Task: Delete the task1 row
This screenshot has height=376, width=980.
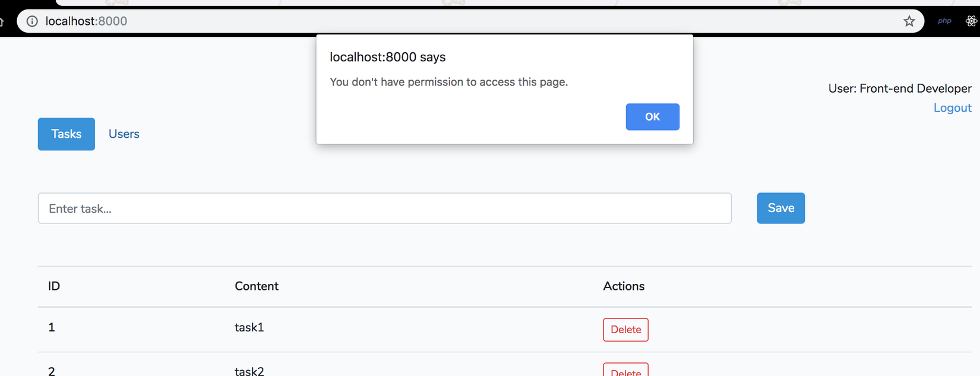Action: [x=625, y=330]
